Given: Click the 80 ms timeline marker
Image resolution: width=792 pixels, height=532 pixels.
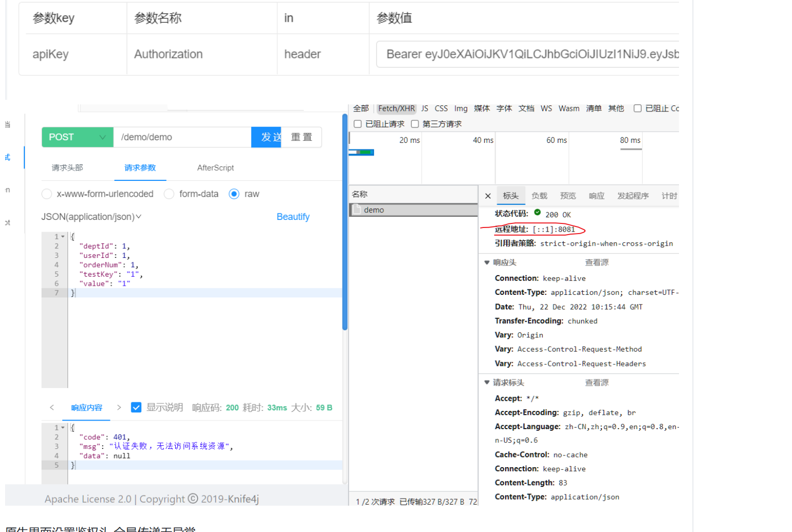Looking at the screenshot, I should point(630,140).
